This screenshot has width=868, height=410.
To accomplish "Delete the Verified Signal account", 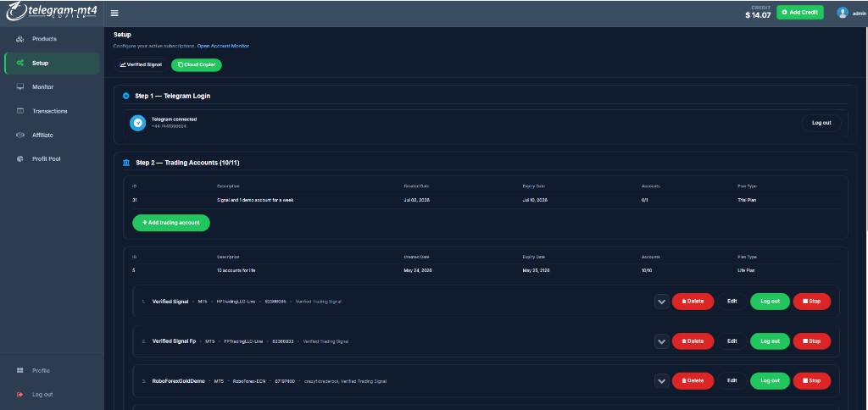I will 693,302.
